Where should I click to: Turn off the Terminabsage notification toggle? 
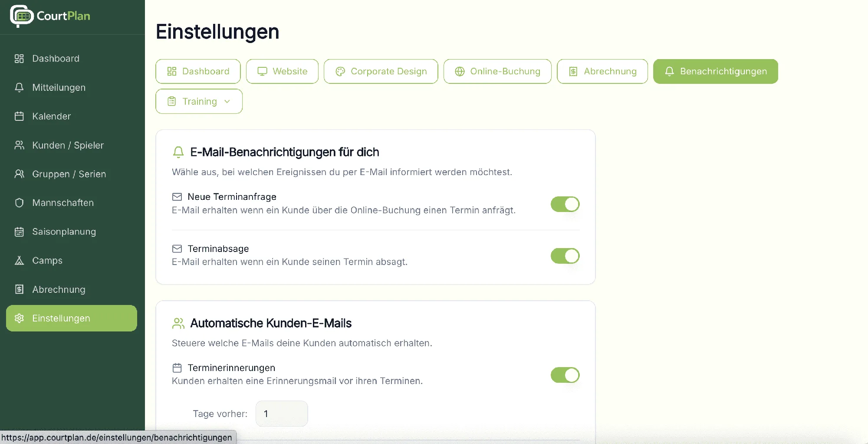[x=565, y=256]
